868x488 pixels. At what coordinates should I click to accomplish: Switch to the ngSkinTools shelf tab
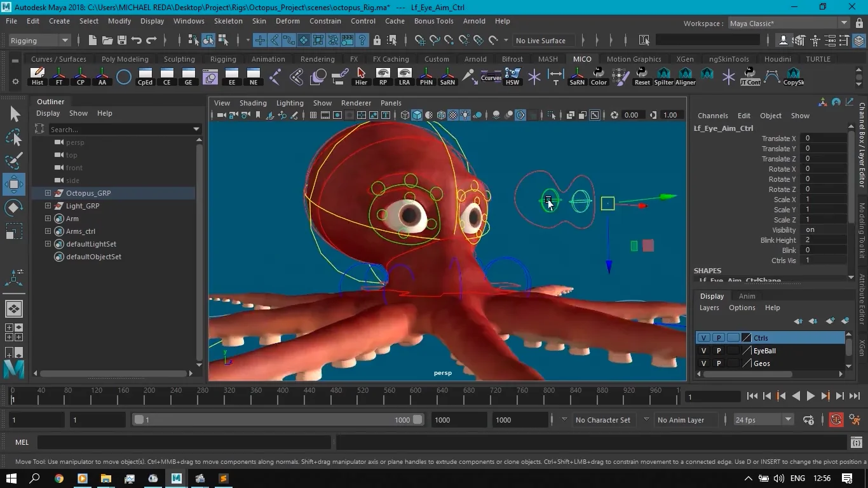coord(729,59)
